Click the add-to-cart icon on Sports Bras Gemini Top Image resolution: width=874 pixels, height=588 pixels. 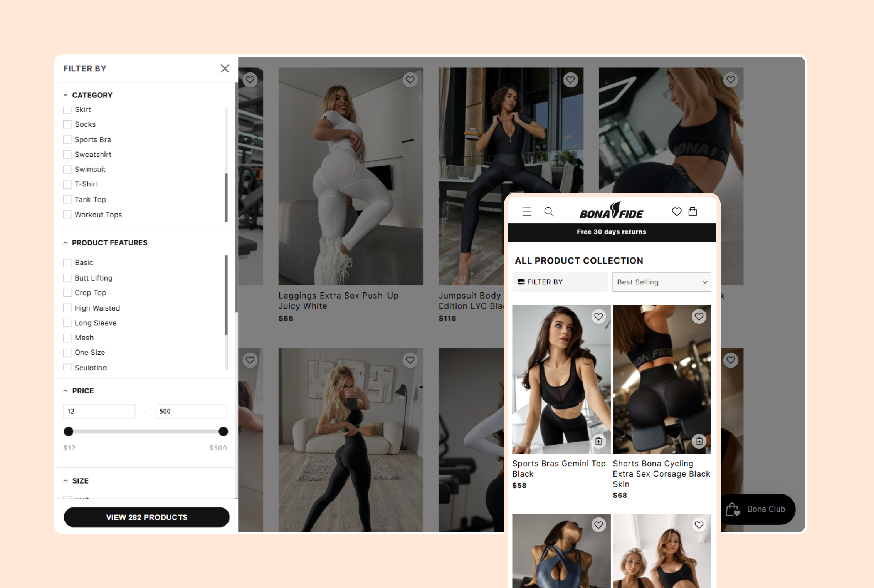point(598,440)
